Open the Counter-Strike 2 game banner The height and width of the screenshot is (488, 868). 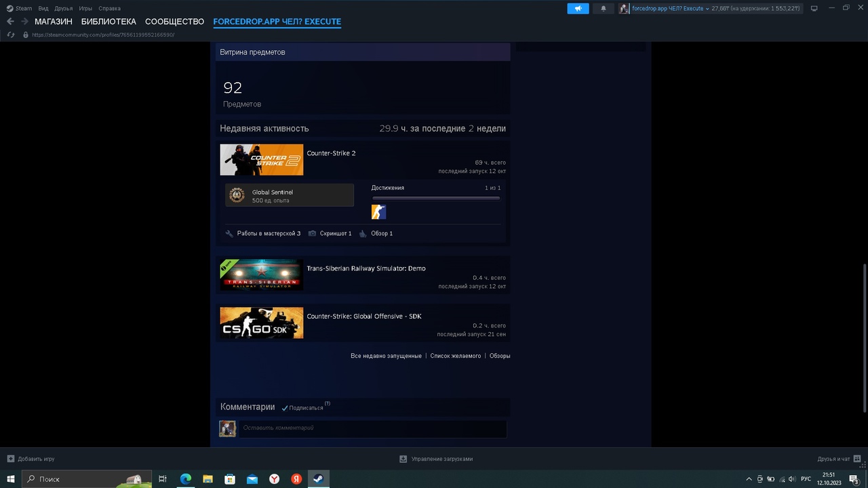point(261,160)
